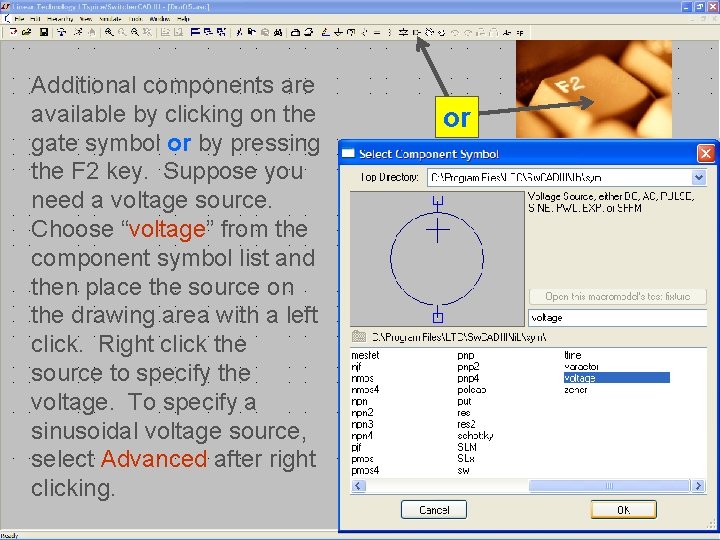The height and width of the screenshot is (540, 720).
Task: Open the Window menu
Action: tap(160, 19)
